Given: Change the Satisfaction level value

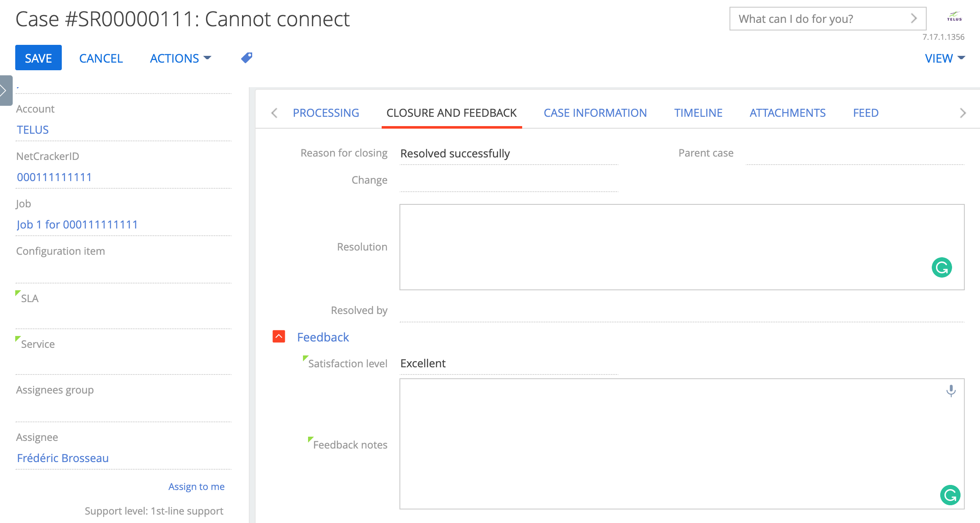Looking at the screenshot, I should click(509, 363).
